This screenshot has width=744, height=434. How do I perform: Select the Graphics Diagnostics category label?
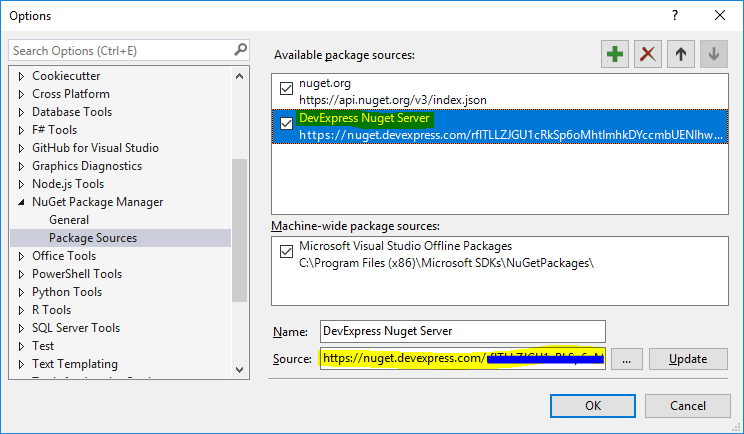[x=87, y=166]
